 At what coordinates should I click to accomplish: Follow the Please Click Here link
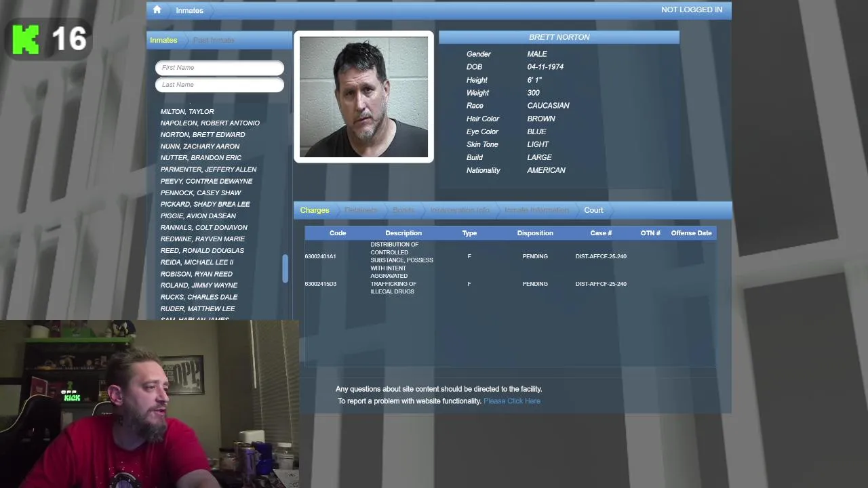click(x=512, y=401)
